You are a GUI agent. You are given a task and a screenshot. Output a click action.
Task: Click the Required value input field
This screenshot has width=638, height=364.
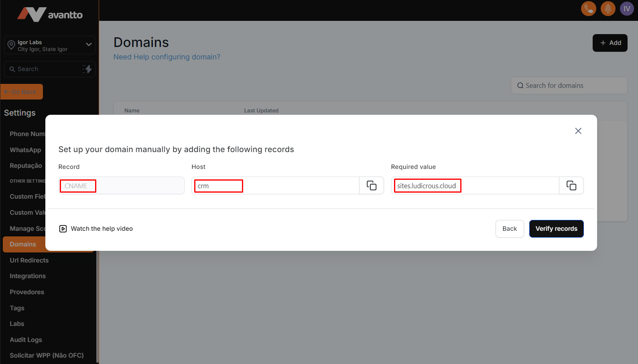475,186
